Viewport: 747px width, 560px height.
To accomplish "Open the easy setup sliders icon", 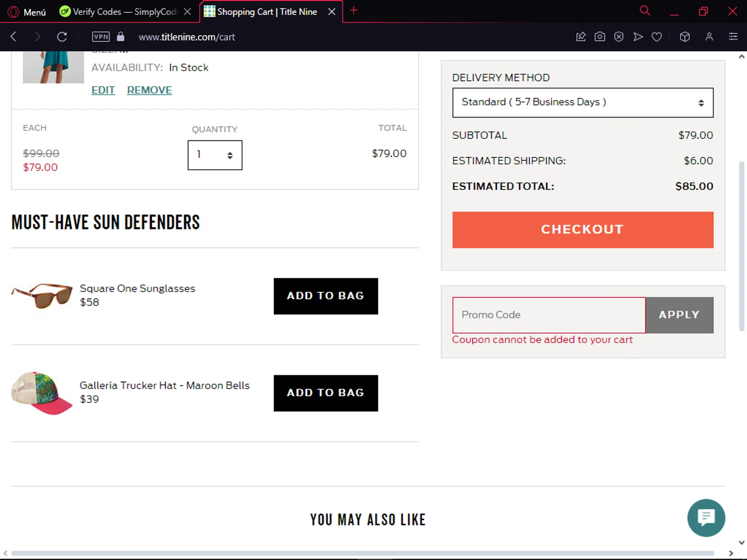I will (733, 36).
